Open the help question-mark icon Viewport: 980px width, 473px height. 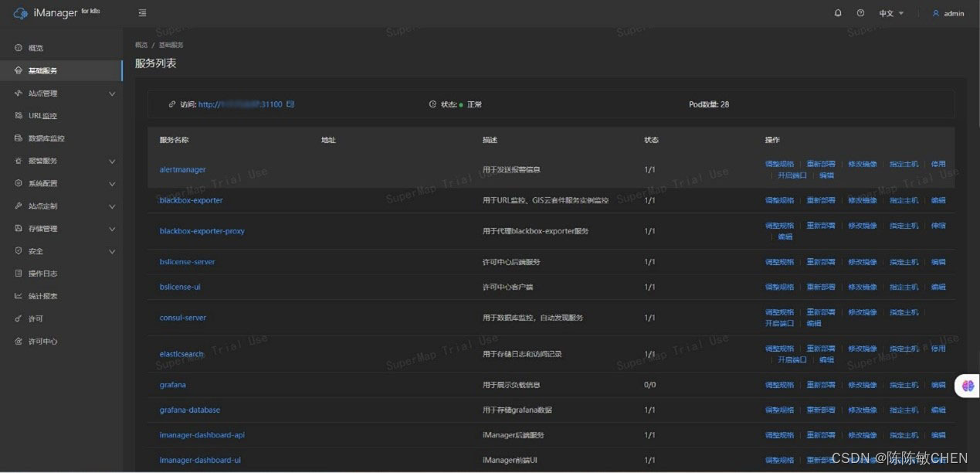point(860,13)
